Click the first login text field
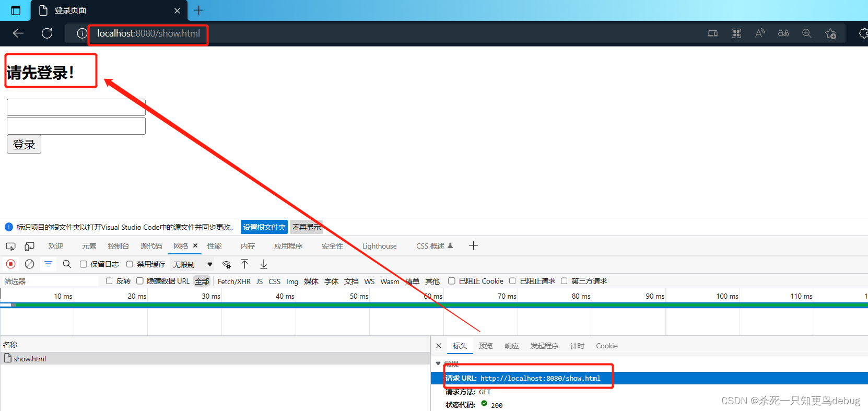Viewport: 868px width, 411px height. (76, 107)
